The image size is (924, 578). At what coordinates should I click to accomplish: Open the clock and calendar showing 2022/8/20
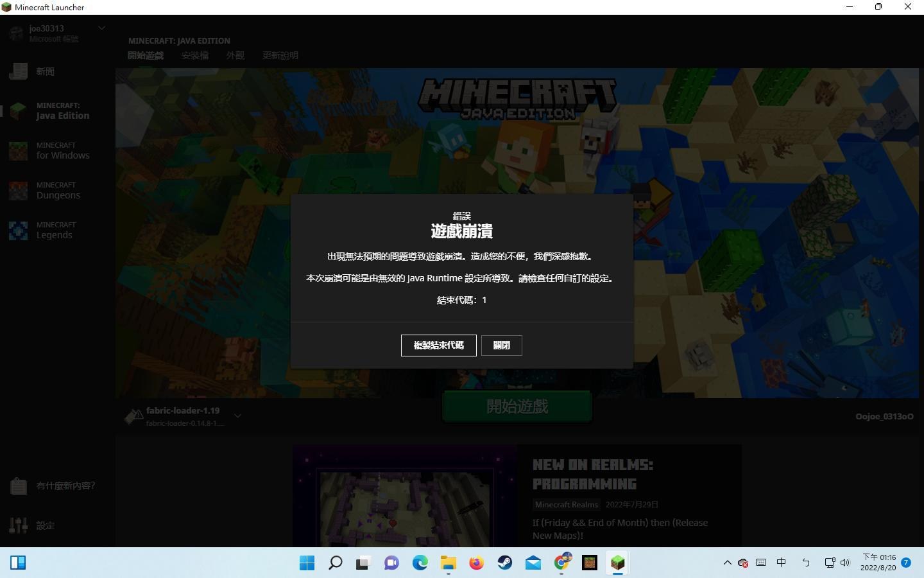(x=878, y=563)
